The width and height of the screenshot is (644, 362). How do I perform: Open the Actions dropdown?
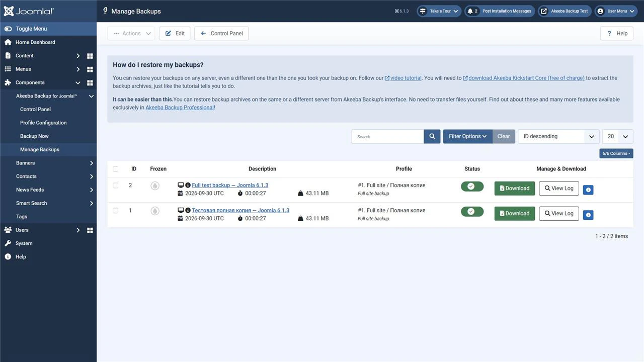point(131,34)
